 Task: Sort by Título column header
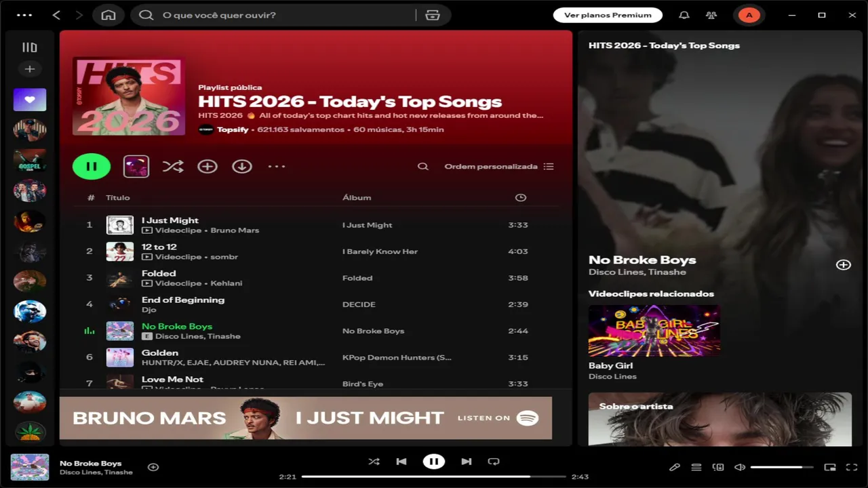point(118,197)
